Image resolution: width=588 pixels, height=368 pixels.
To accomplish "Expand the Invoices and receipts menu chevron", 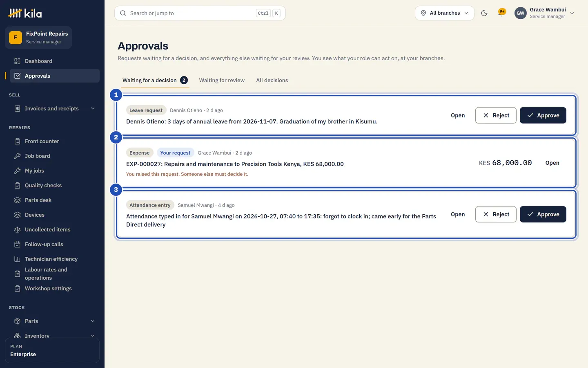I will (x=93, y=108).
